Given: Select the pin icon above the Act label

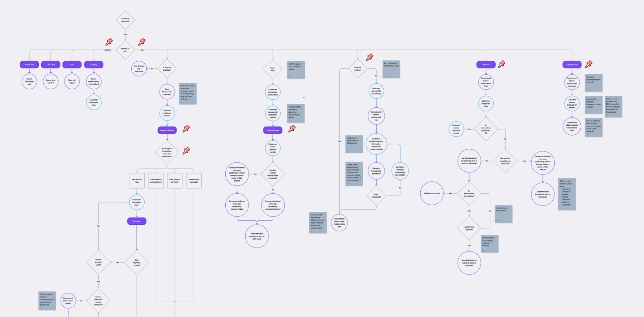Looking at the screenshot, I should (x=142, y=42).
